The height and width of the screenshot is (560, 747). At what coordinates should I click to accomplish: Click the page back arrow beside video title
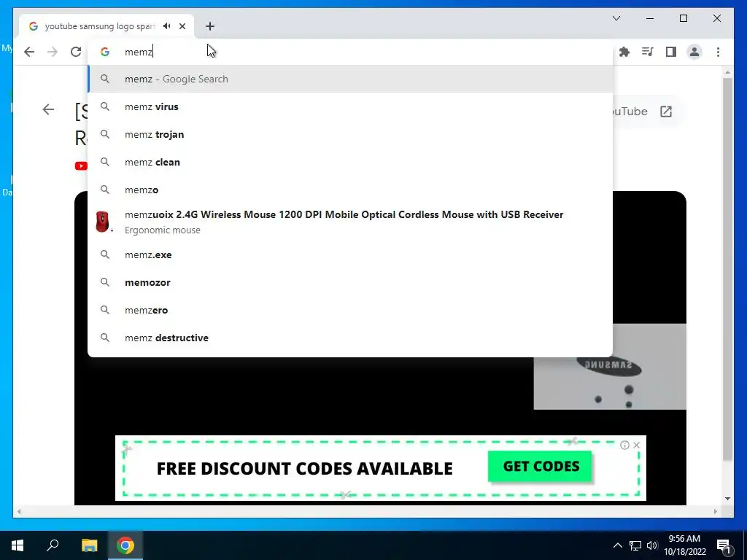(x=48, y=109)
